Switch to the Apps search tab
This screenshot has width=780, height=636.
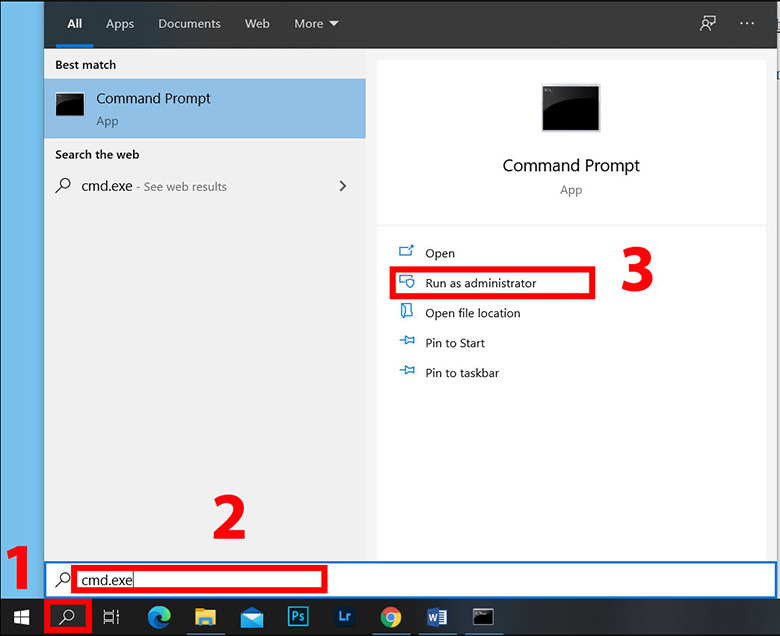click(120, 24)
